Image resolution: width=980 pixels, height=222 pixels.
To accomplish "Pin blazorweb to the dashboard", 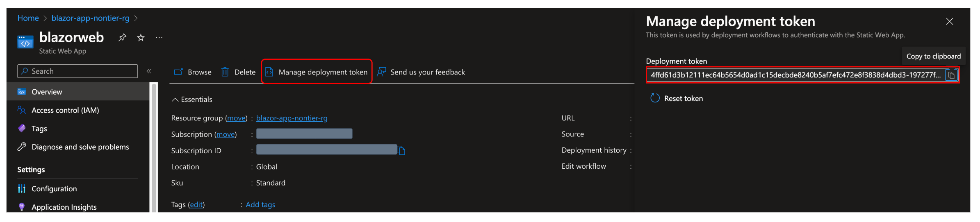I will [122, 38].
